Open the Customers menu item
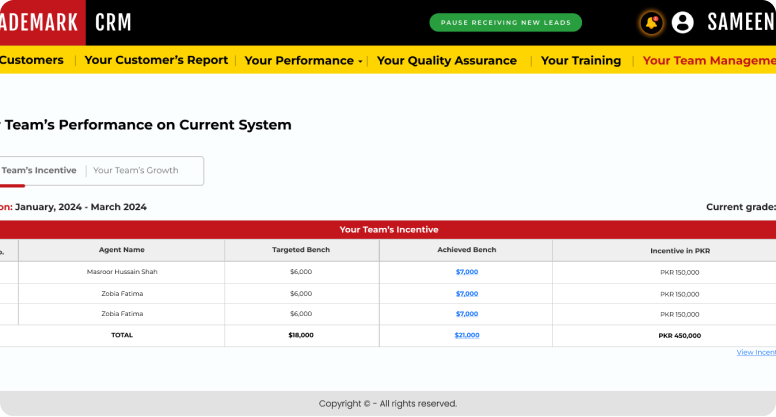This screenshot has width=776, height=417. pos(31,60)
